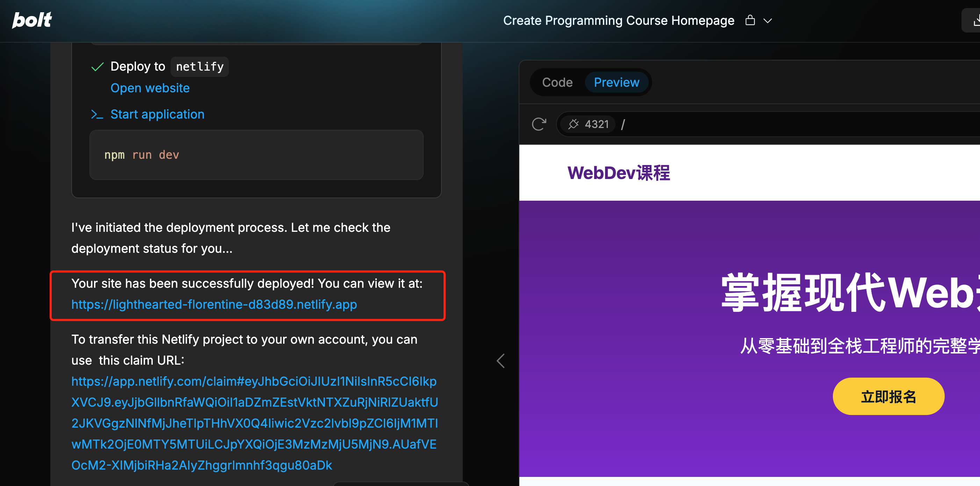Click the terminal icon beside Start application
The width and height of the screenshot is (980, 486).
(x=97, y=114)
